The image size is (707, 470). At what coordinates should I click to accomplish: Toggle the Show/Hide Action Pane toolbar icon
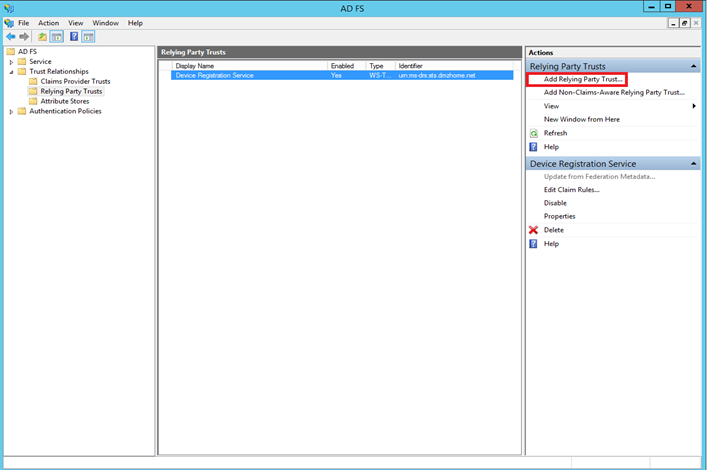[x=88, y=37]
